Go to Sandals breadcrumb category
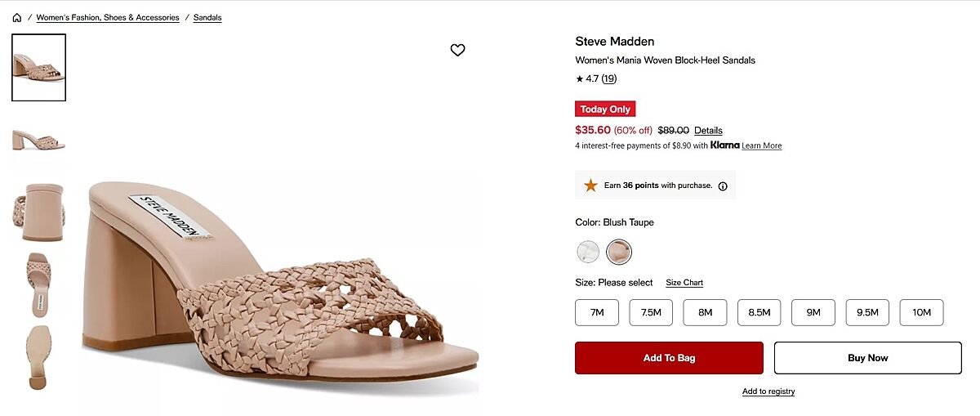This screenshot has height=416, width=980. [x=207, y=17]
